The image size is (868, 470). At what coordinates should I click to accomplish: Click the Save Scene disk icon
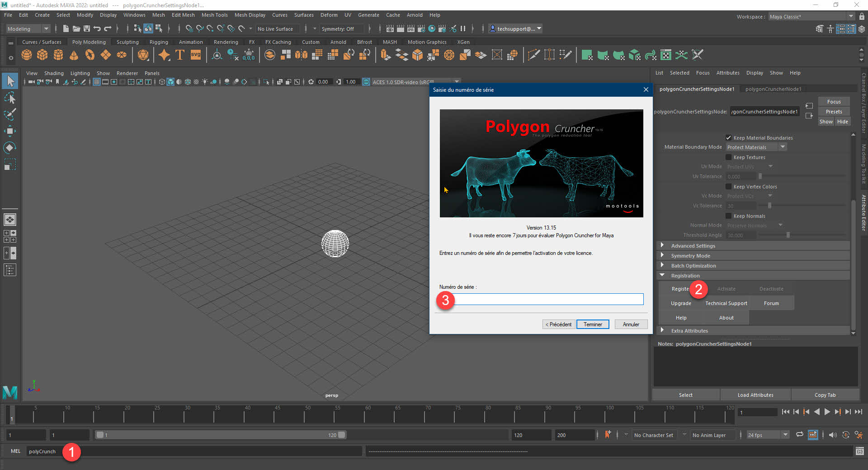[86, 28]
